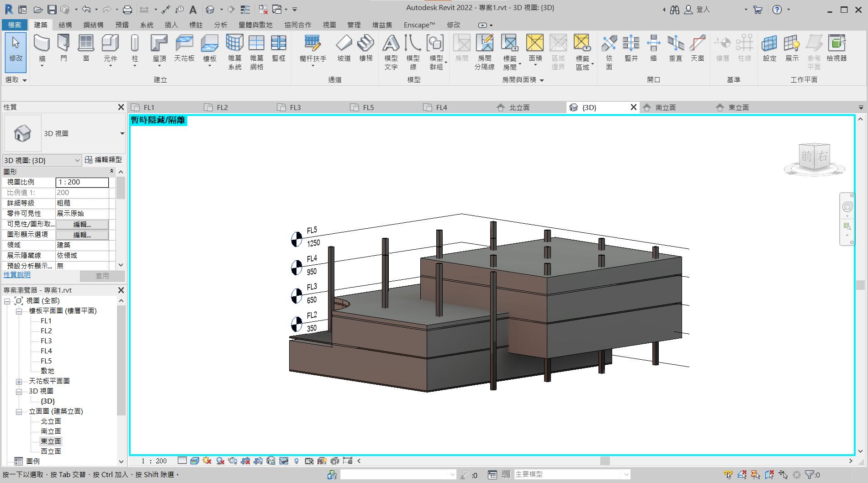Click the 檔案 file menu button
This screenshot has height=483, width=868.
pos(15,25)
